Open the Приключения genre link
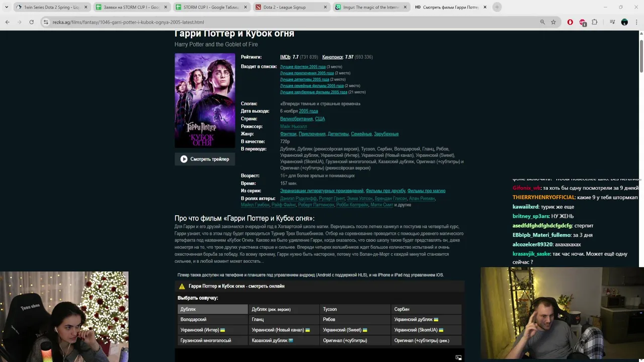Viewport: 644px width, 362px height. [312, 134]
